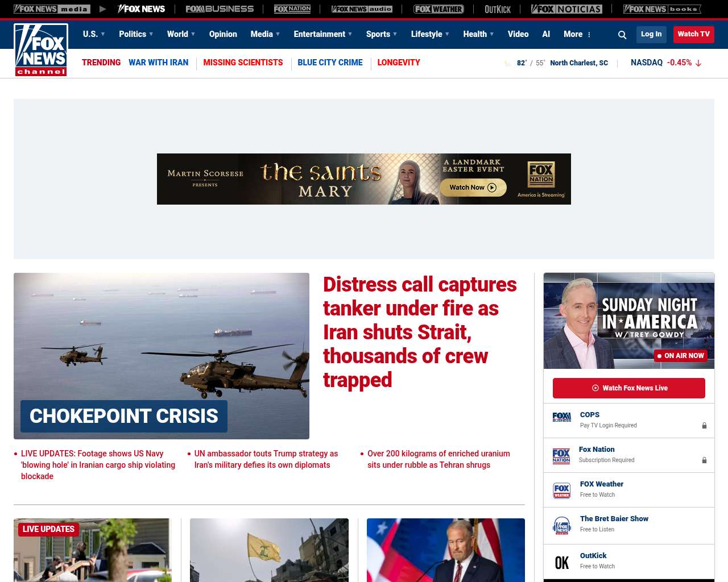
Task: Go to the Video section
Action: (x=518, y=34)
